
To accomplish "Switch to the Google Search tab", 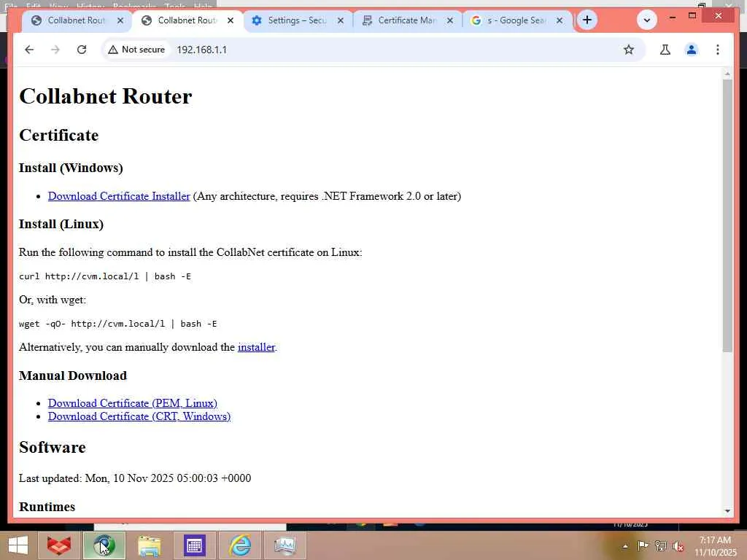I will 517,20.
